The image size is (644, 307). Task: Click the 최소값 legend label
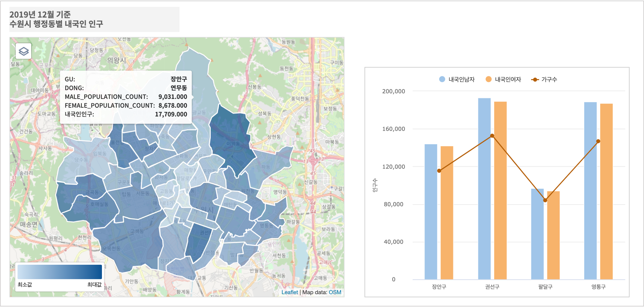point(25,284)
